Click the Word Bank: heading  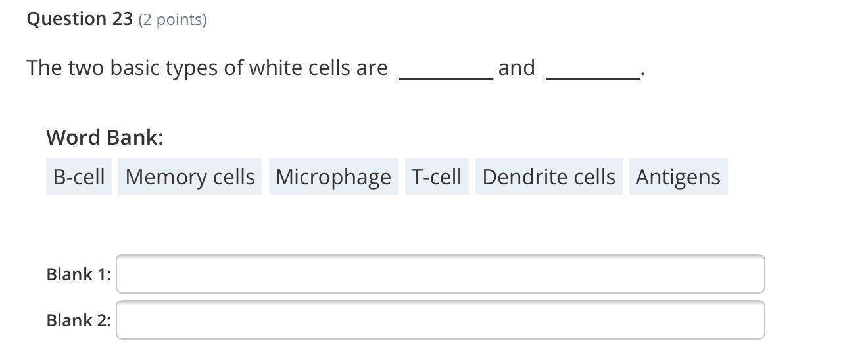105,137
